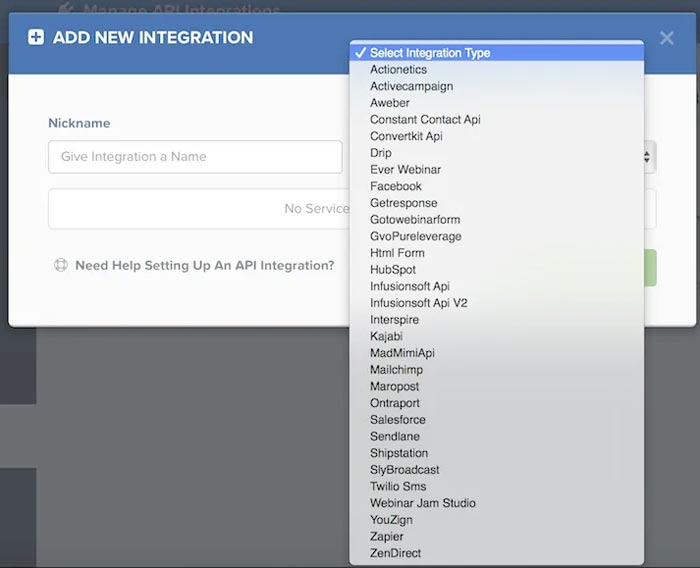Select Salesforce from the list
Image resolution: width=700 pixels, height=568 pixels.
(x=496, y=420)
